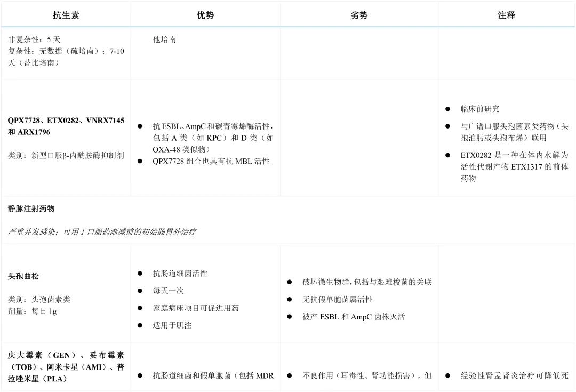
Task: Click the 他培南 text in the 优势 column
Action: click(164, 39)
